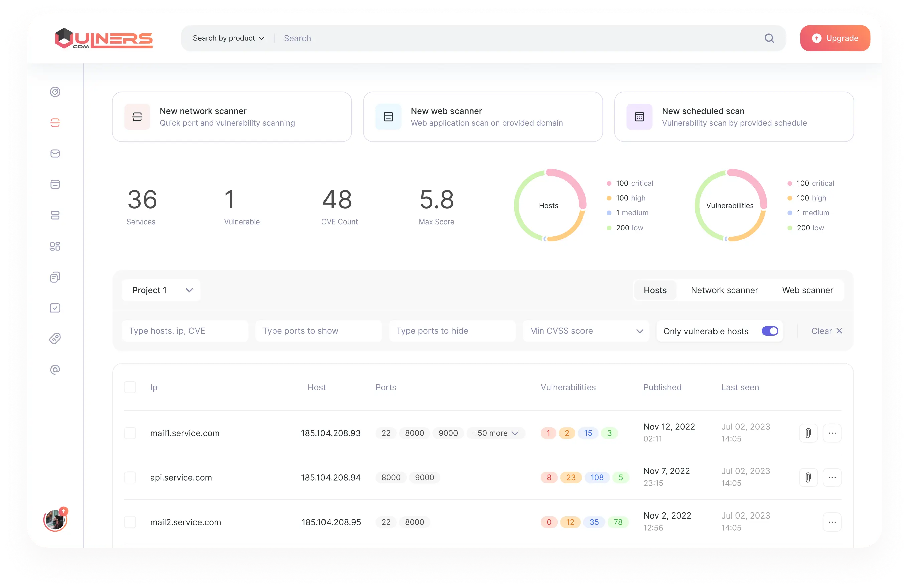Click paperclip icon for mail1.service.com

point(808,433)
